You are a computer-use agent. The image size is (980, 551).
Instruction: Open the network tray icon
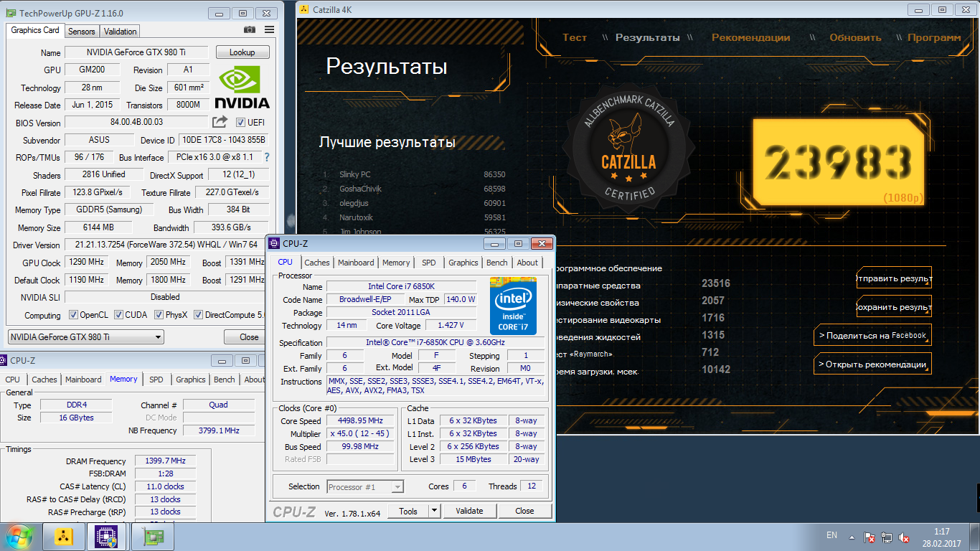(x=887, y=537)
